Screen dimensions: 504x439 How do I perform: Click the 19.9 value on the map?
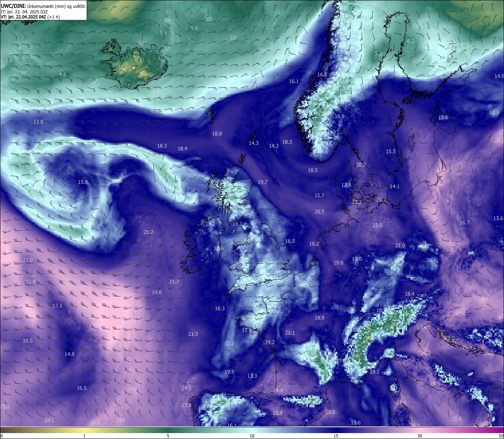319,318
